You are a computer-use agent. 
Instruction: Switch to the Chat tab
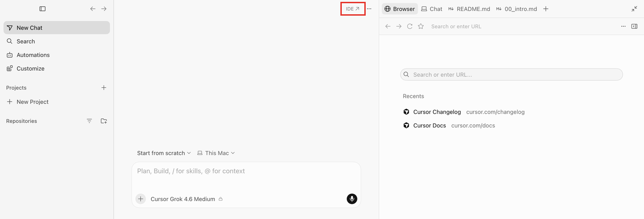tap(431, 9)
